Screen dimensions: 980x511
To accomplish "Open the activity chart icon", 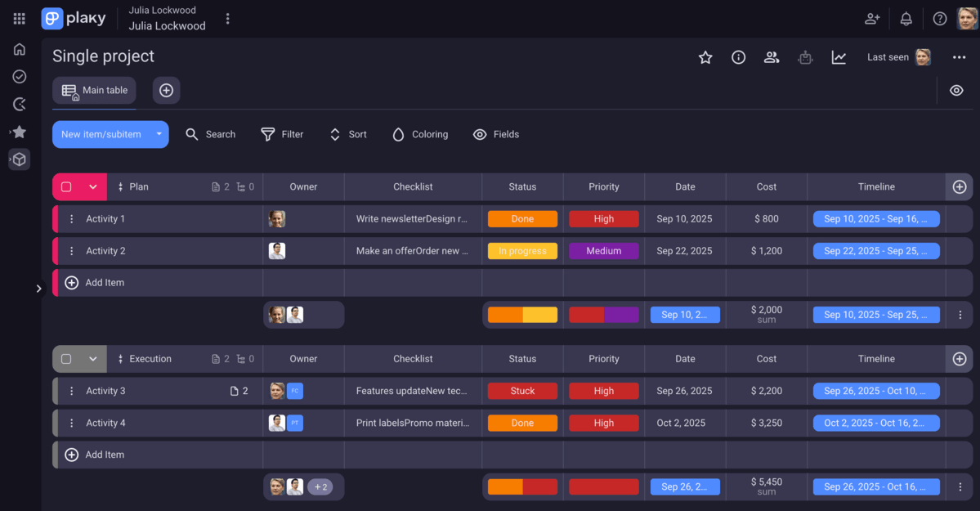I will tap(839, 57).
